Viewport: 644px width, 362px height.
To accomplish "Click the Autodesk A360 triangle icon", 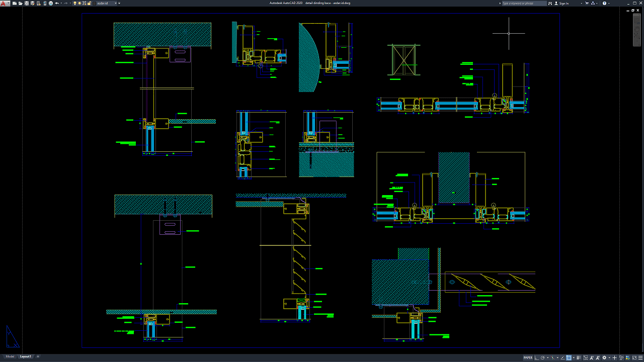I will [593, 3].
